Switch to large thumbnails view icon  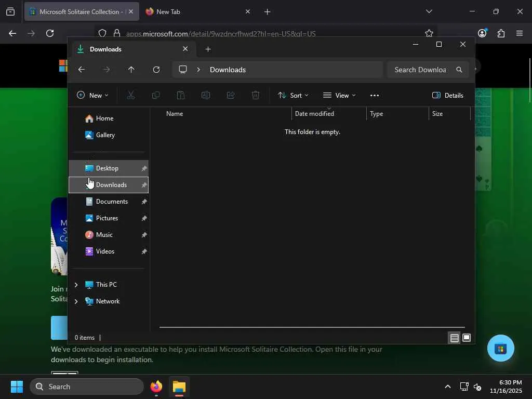pyautogui.click(x=467, y=338)
